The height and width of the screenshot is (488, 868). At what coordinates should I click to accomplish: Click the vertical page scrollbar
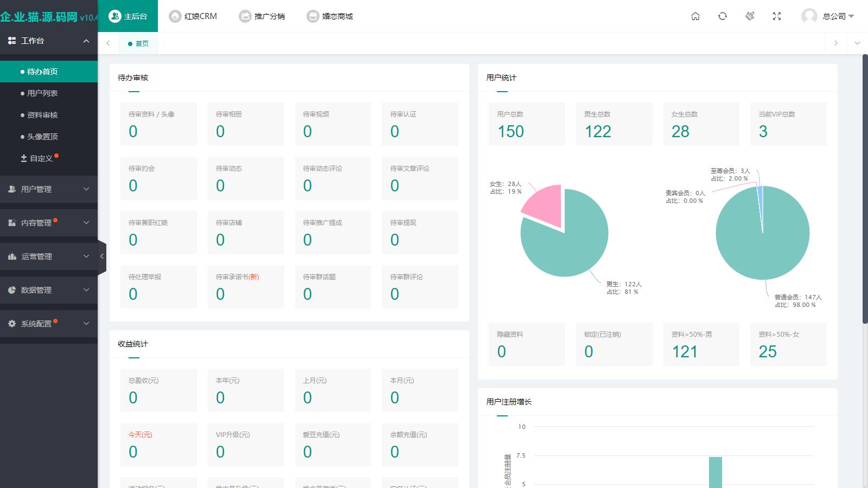pos(865,190)
